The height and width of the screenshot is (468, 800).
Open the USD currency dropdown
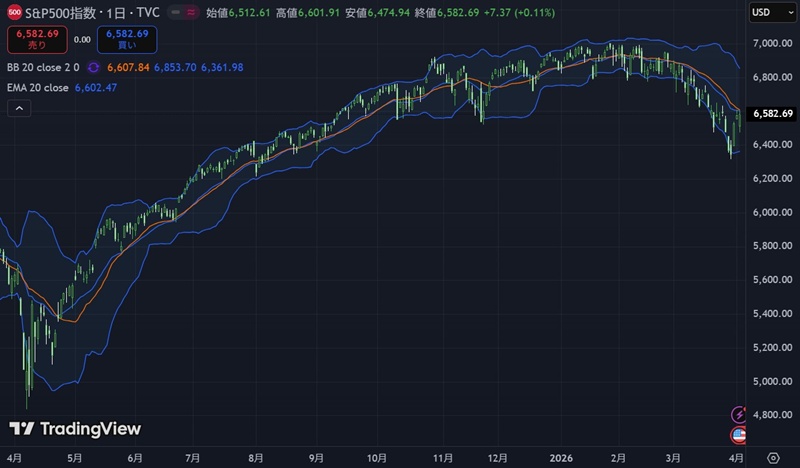766,12
